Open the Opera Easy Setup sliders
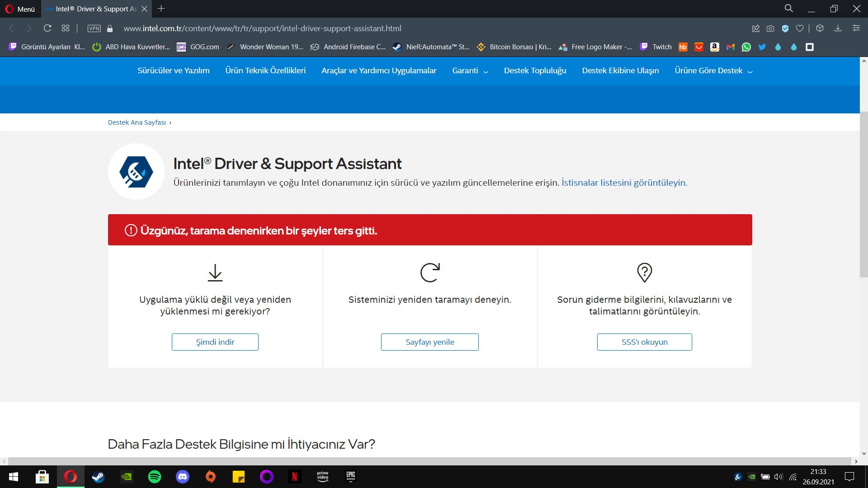 click(856, 28)
